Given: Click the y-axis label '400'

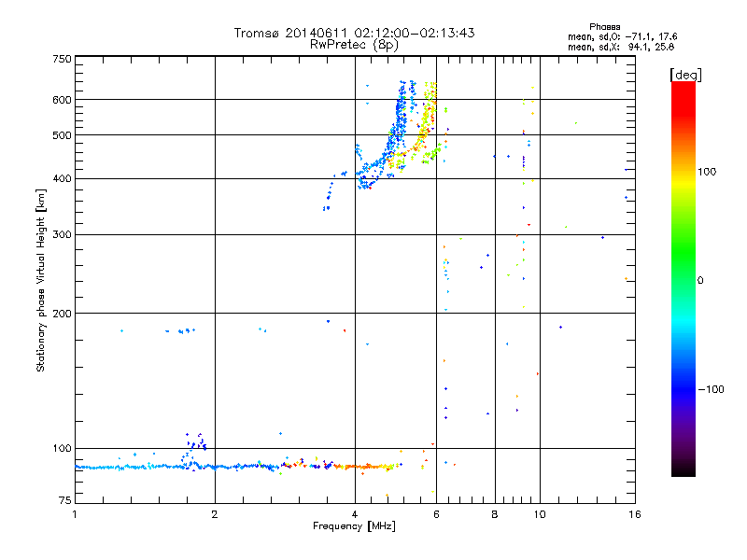Looking at the screenshot, I should coord(62,178).
